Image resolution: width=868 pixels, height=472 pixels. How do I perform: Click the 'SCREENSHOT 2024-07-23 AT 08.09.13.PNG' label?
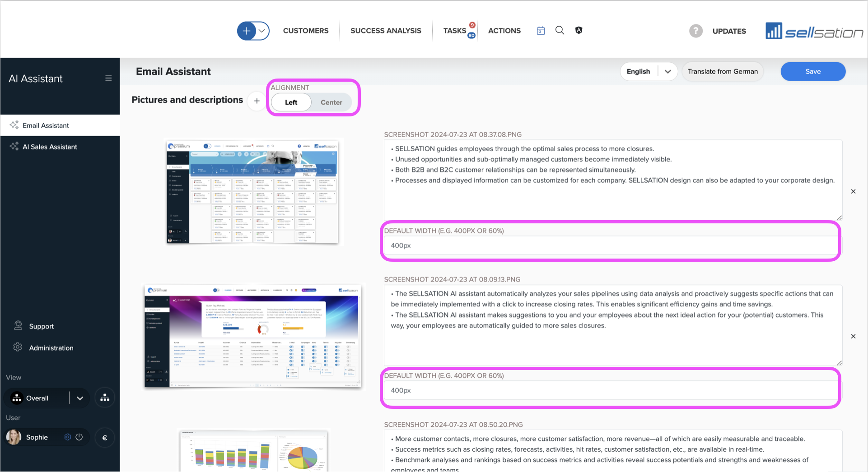coord(452,279)
